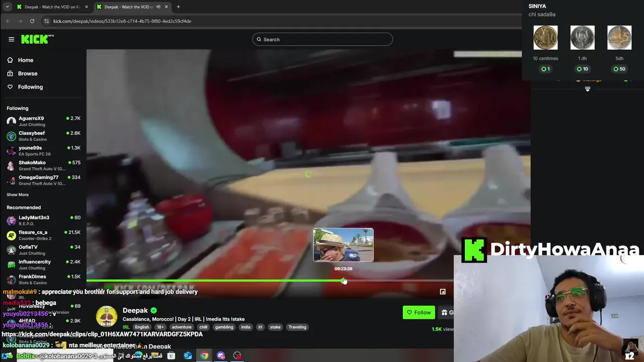Screen dimensions: 644x362
Task: Open the browser tab list dropdown
Action: tap(7, 7)
